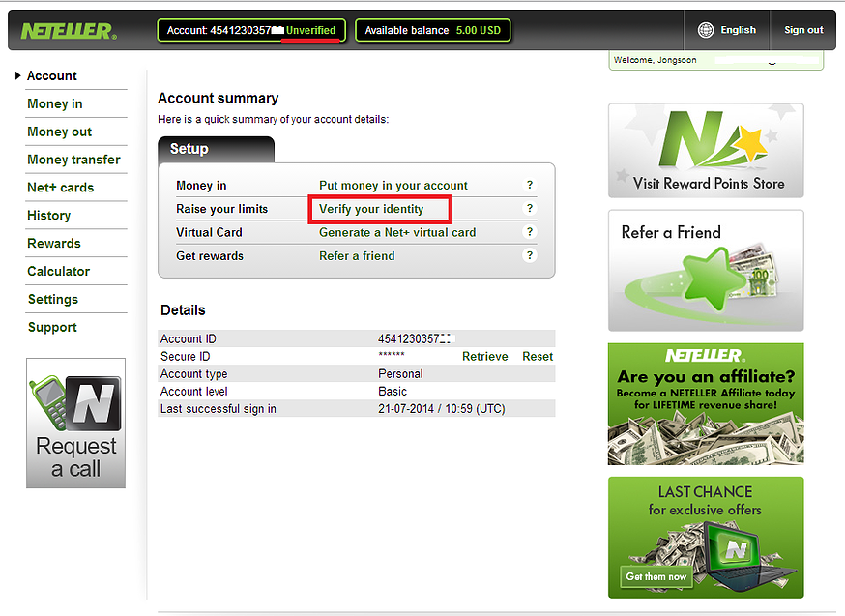Open Money transfer from sidebar

pyautogui.click(x=73, y=161)
